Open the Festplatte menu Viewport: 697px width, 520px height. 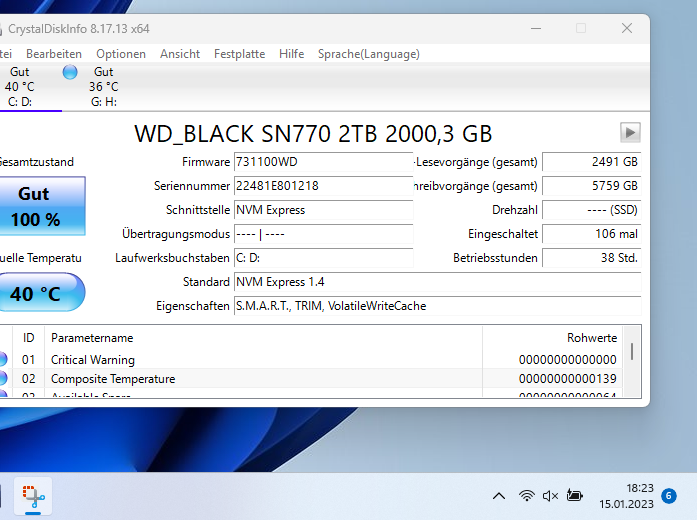(240, 54)
